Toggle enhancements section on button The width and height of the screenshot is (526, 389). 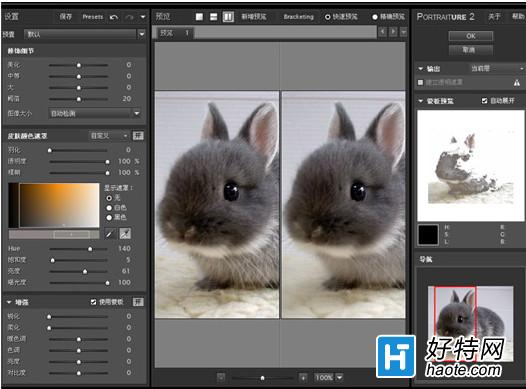[x=138, y=302]
